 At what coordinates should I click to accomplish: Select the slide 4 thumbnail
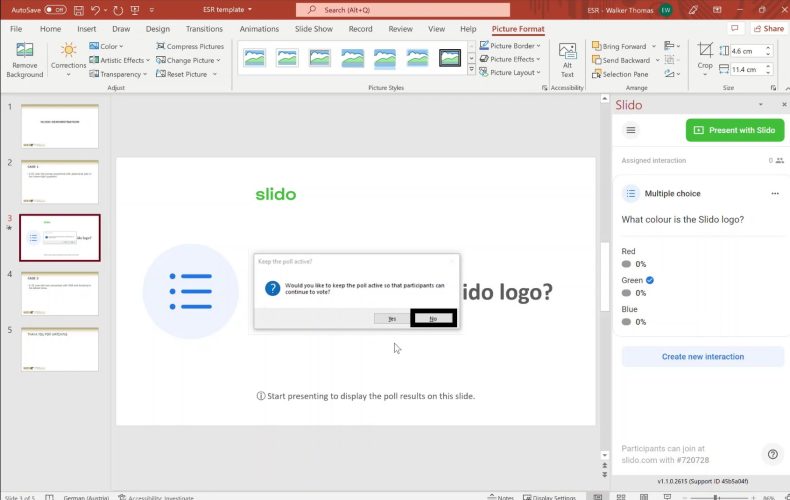[60, 292]
